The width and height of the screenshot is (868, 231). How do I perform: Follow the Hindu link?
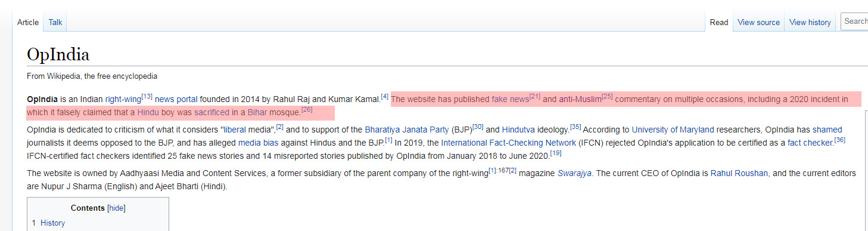(148, 112)
